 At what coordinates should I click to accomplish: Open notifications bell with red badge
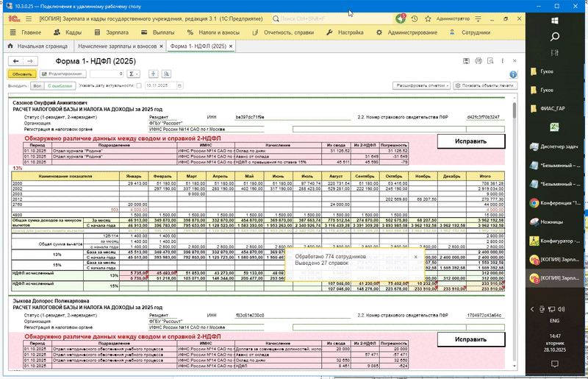[x=401, y=18]
